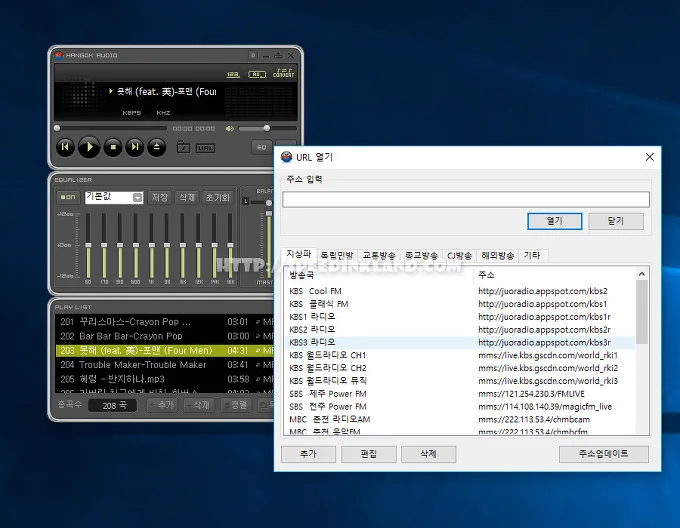The image size is (680, 528).
Task: Switch to the CJ방송 tab
Action: [459, 255]
